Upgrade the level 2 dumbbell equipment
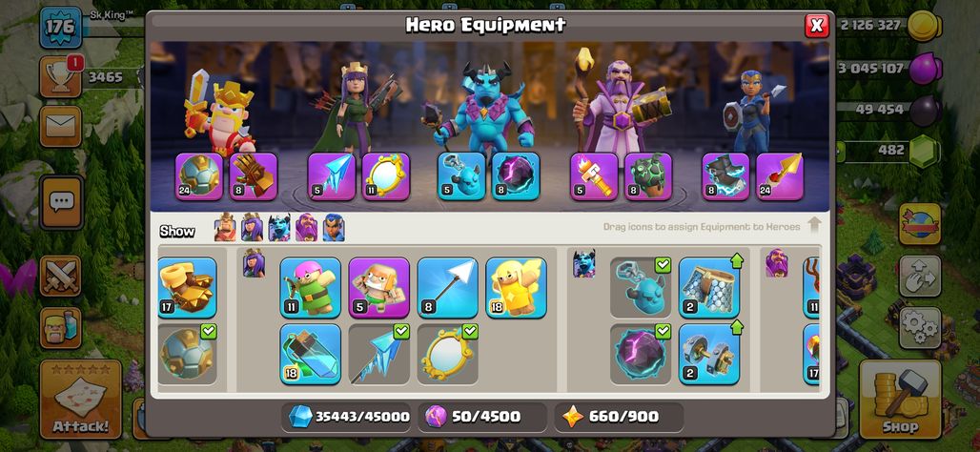 709,354
